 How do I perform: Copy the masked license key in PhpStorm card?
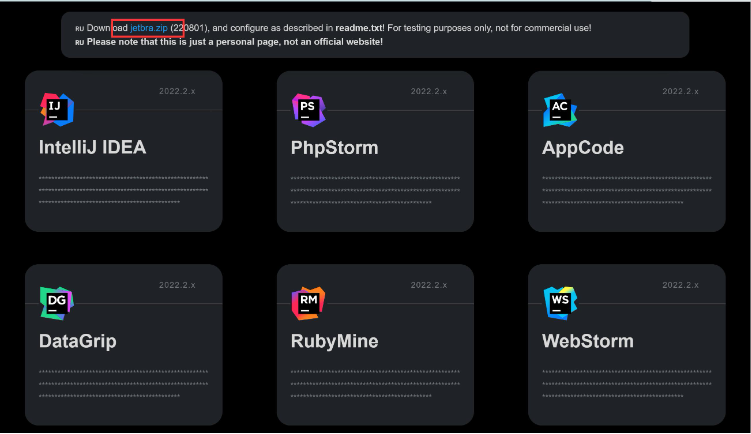(x=375, y=190)
